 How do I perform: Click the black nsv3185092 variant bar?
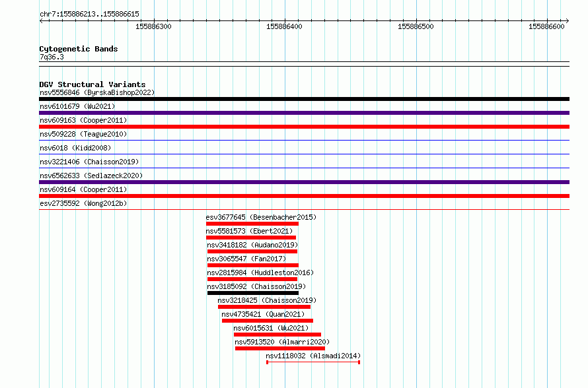tap(253, 293)
